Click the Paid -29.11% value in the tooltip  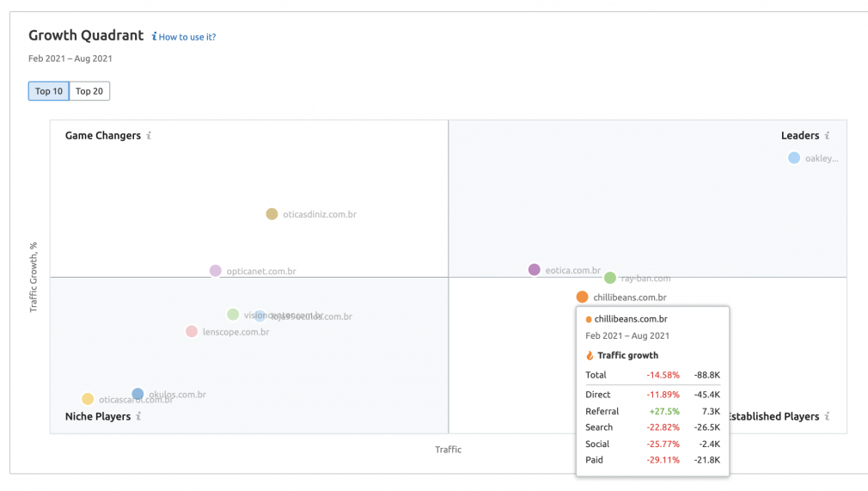663,460
